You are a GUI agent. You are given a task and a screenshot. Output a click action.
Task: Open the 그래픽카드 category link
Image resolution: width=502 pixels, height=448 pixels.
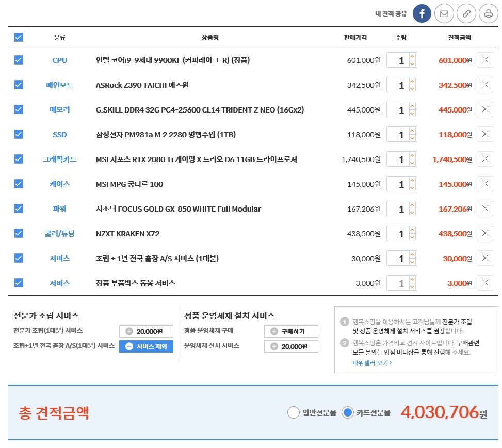point(59,159)
